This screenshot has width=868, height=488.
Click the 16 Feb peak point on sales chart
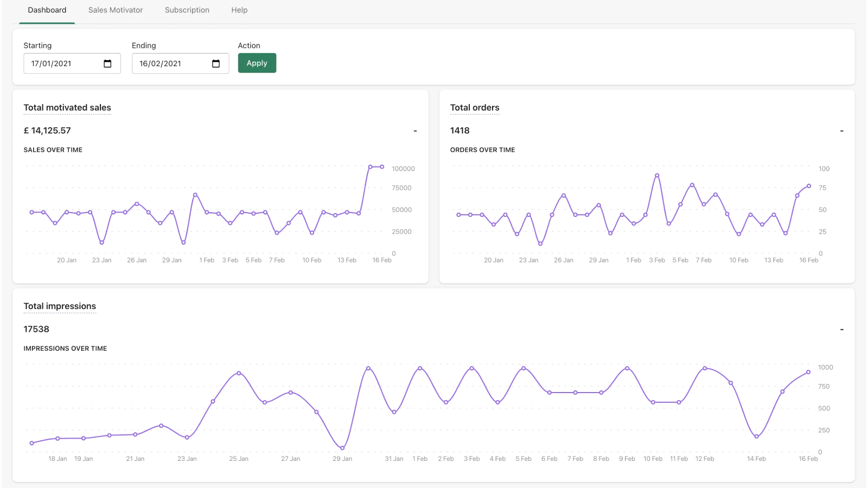pos(382,167)
